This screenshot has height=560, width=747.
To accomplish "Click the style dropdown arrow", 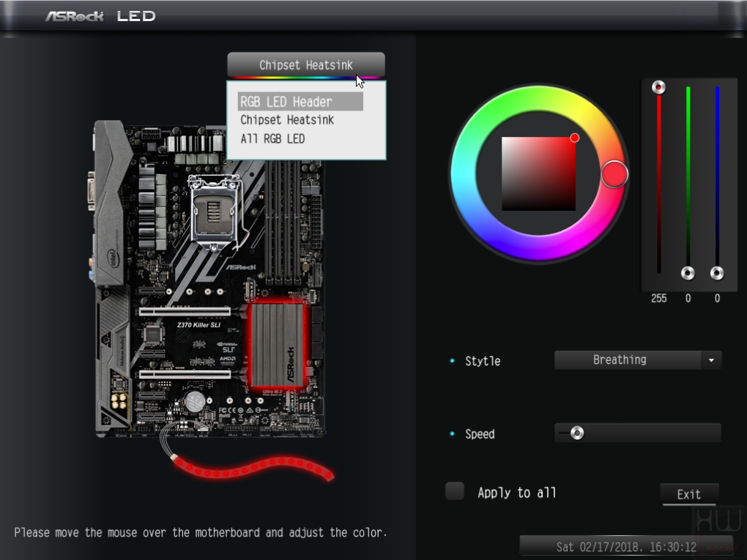I will pyautogui.click(x=711, y=360).
